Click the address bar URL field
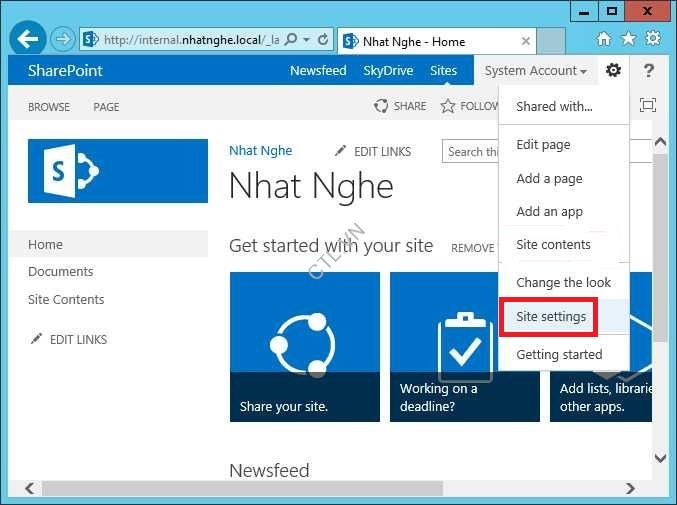This screenshot has height=505, width=677. pyautogui.click(x=190, y=40)
